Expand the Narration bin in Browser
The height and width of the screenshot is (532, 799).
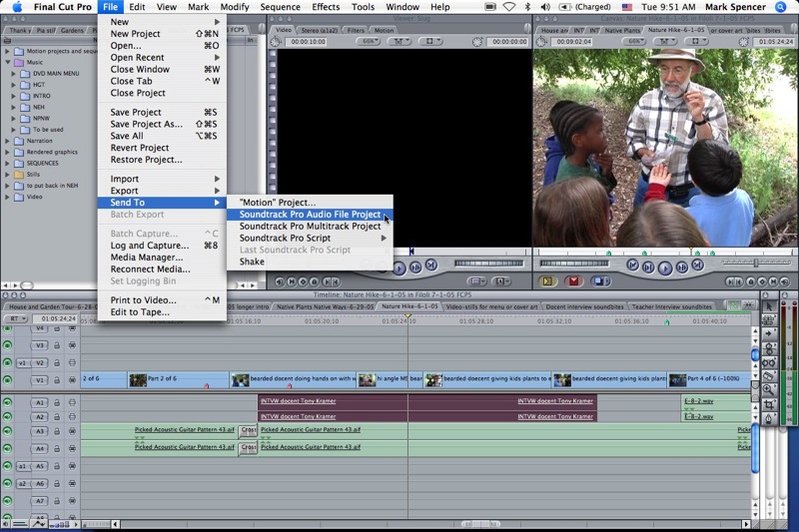coord(7,141)
